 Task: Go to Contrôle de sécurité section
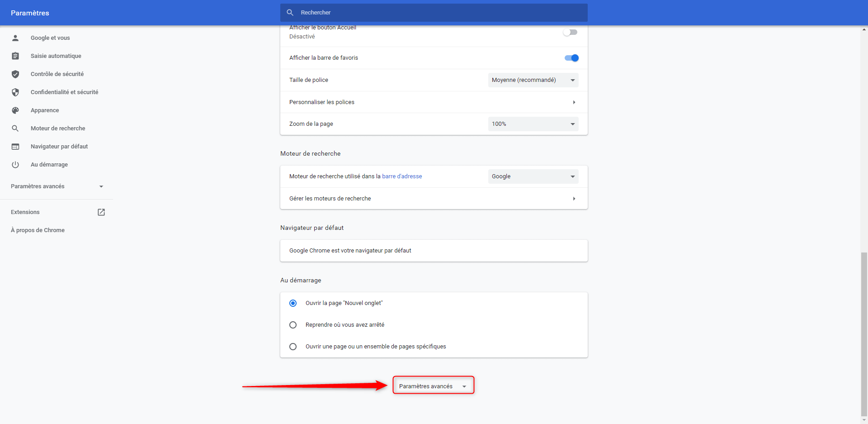click(x=57, y=74)
